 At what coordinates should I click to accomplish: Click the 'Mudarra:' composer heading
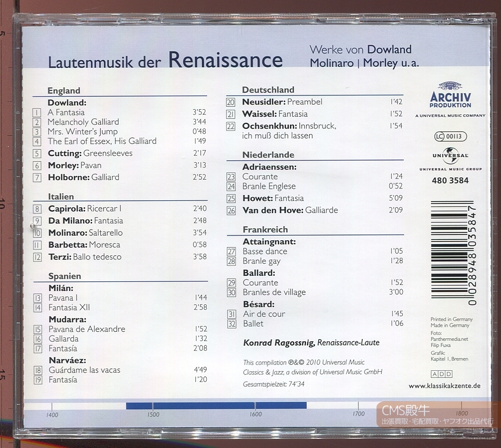(68, 320)
